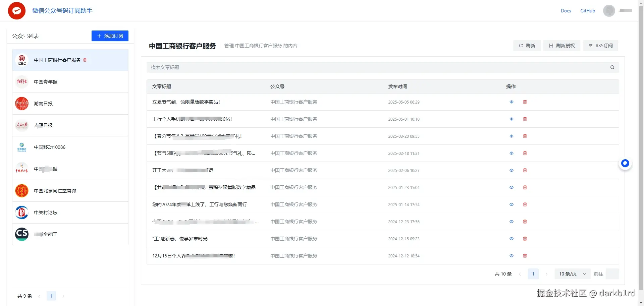View article dated 2025-01-14 17:54
This screenshot has width=644, height=306.
point(512,204)
